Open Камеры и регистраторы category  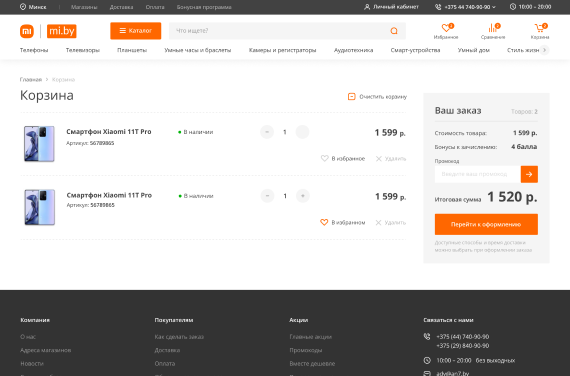pyautogui.click(x=282, y=50)
